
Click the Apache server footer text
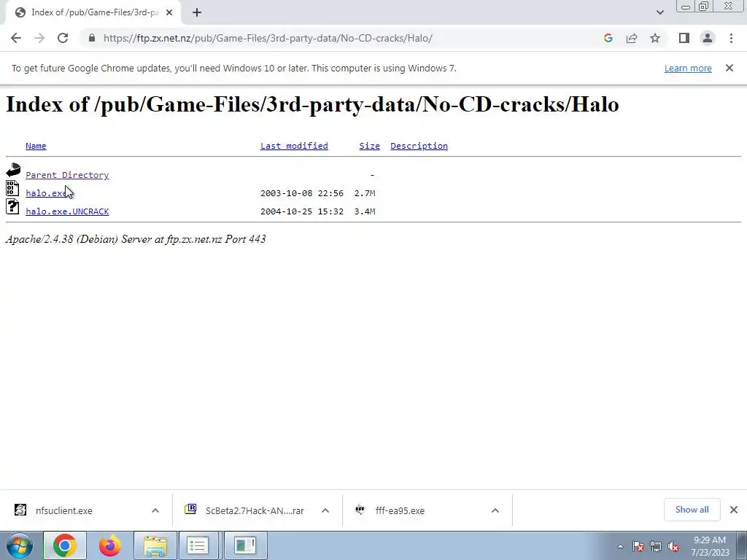coord(136,239)
